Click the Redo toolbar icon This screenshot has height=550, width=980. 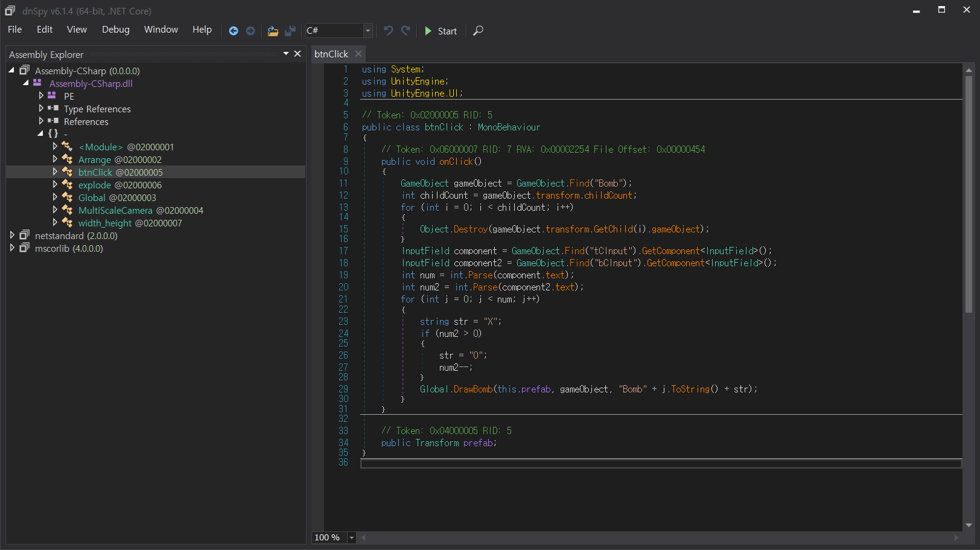[406, 31]
